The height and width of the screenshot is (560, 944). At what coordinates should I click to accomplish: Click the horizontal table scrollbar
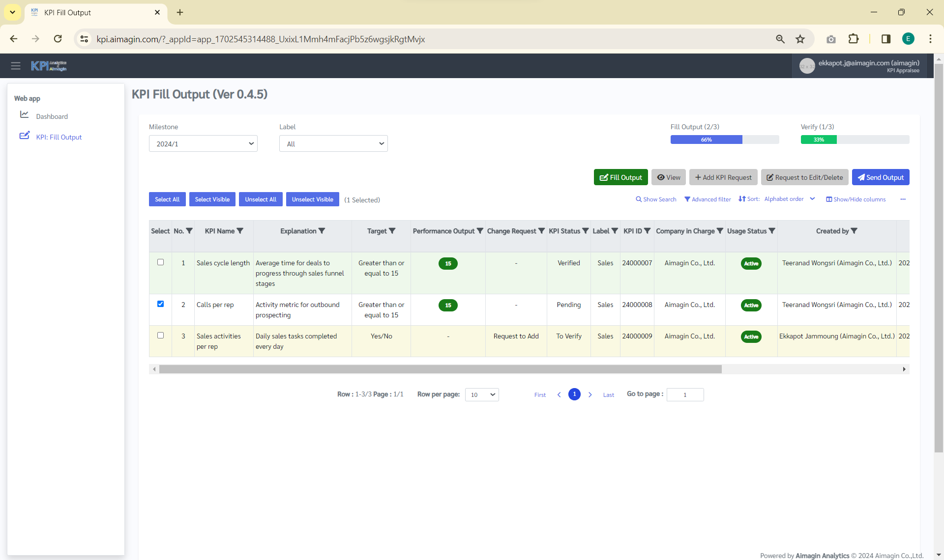[440, 369]
